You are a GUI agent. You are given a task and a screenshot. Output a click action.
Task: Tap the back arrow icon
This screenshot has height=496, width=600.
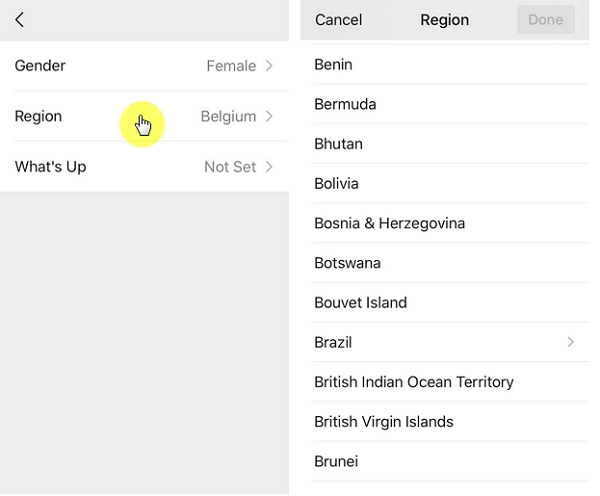[x=20, y=20]
